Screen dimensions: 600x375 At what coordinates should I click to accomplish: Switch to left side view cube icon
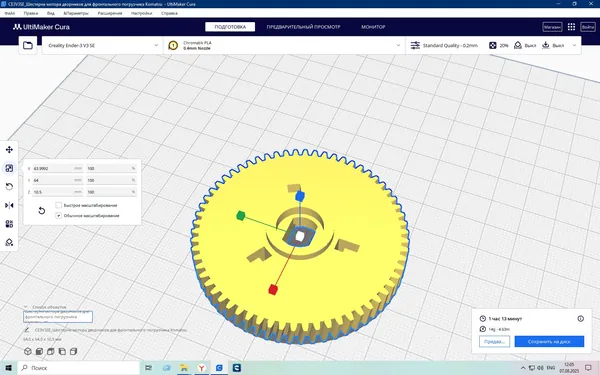click(62, 351)
